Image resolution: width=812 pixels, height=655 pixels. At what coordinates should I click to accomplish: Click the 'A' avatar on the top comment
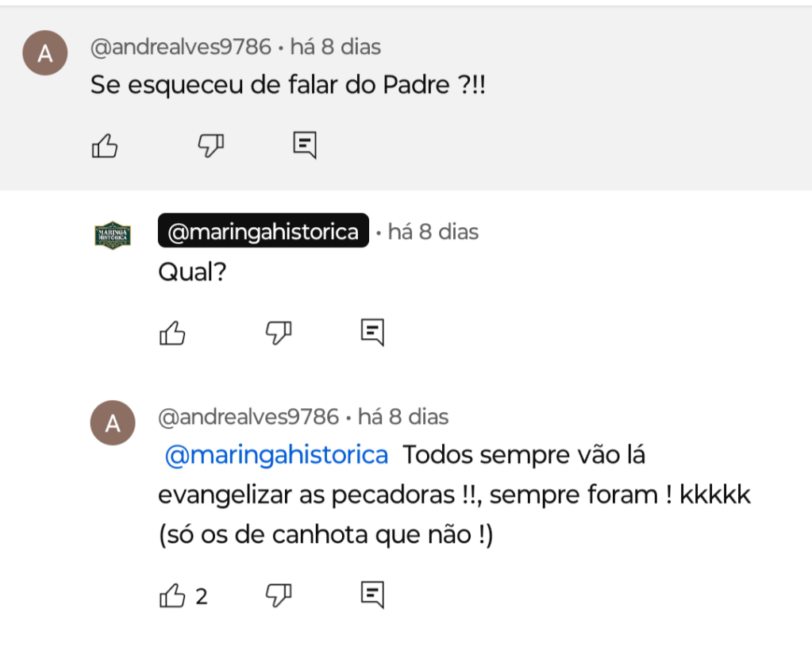click(x=45, y=54)
